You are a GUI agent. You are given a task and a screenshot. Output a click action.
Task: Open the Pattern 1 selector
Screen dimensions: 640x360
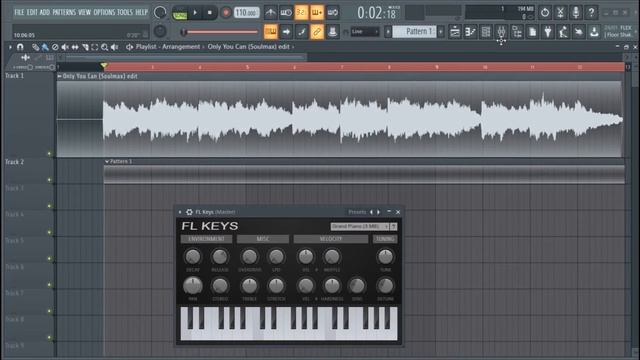click(x=415, y=31)
